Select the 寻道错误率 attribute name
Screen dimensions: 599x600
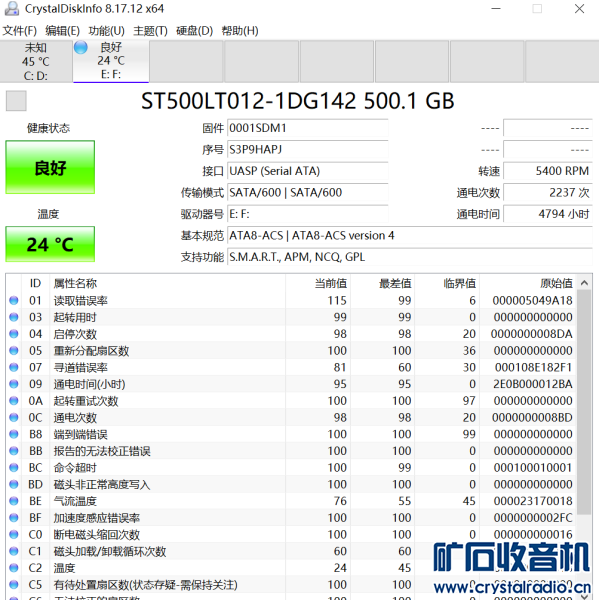[x=80, y=368]
